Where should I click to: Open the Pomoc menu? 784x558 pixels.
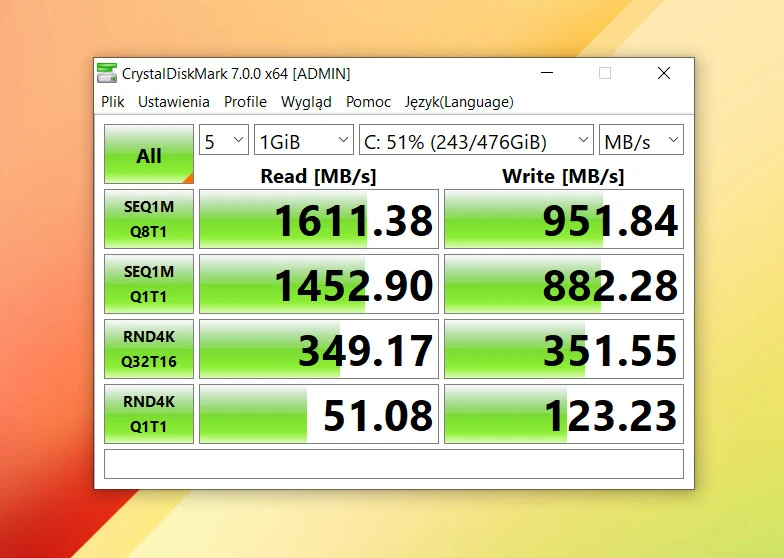point(368,102)
